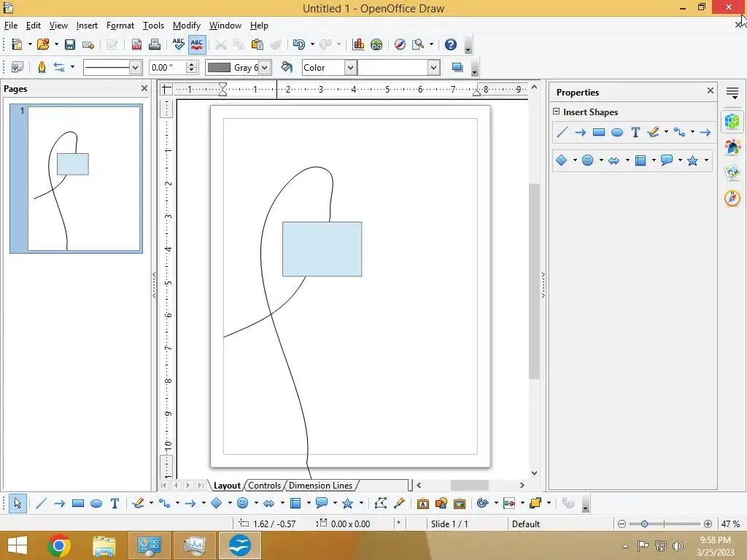Export directly as PDF

pos(136,44)
